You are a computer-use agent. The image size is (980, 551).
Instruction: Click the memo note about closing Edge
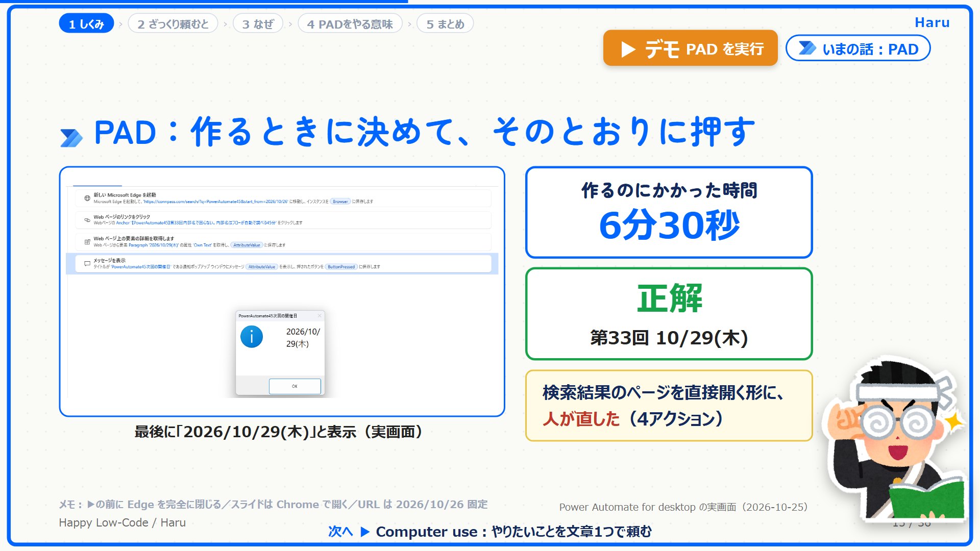(273, 505)
